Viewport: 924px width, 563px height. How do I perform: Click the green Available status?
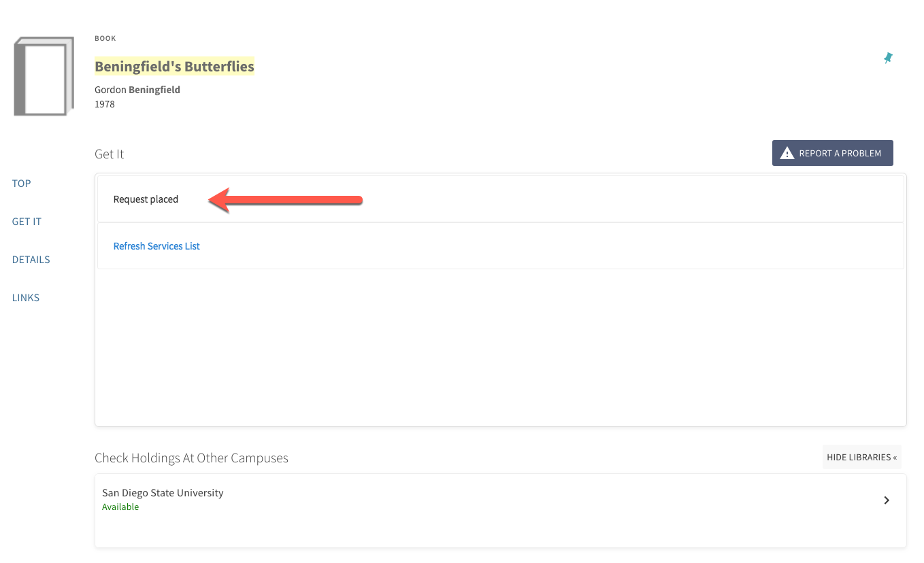(x=120, y=507)
